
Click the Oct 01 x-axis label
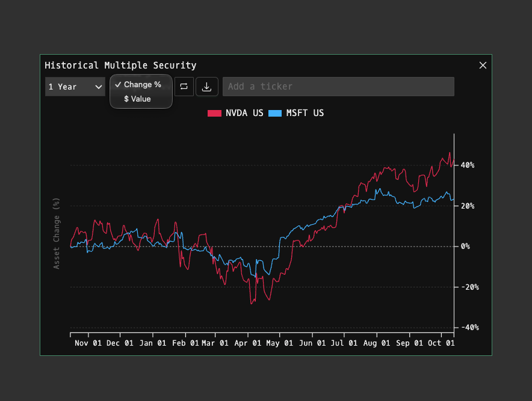coord(441,343)
